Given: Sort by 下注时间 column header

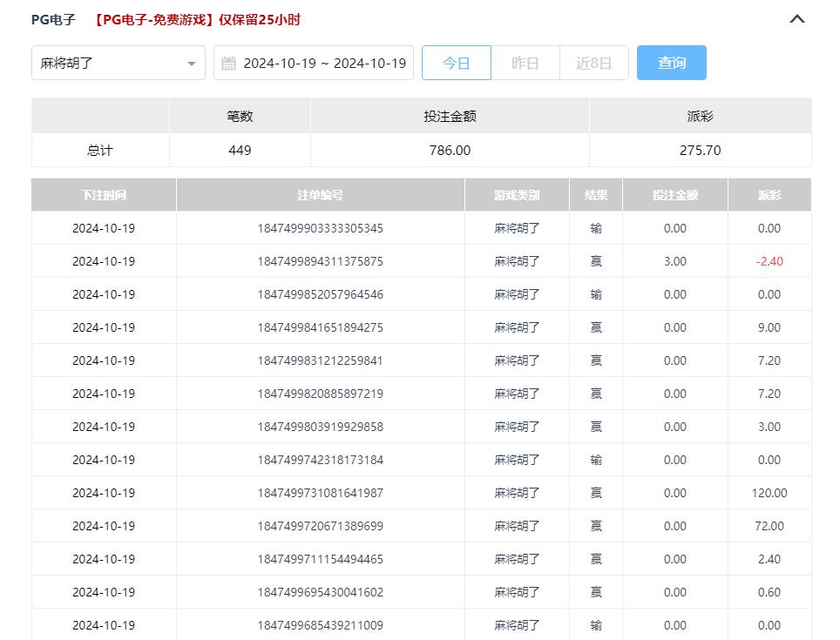Looking at the screenshot, I should pos(104,195).
